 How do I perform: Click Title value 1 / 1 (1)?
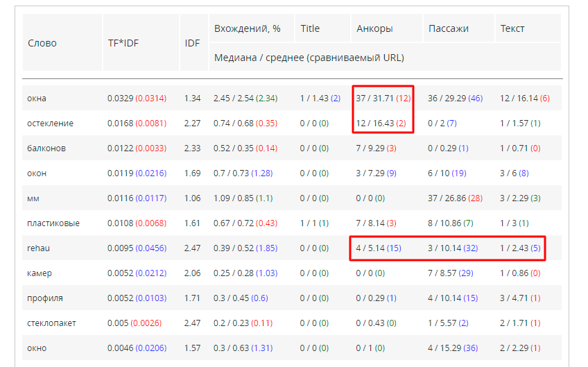pos(314,223)
